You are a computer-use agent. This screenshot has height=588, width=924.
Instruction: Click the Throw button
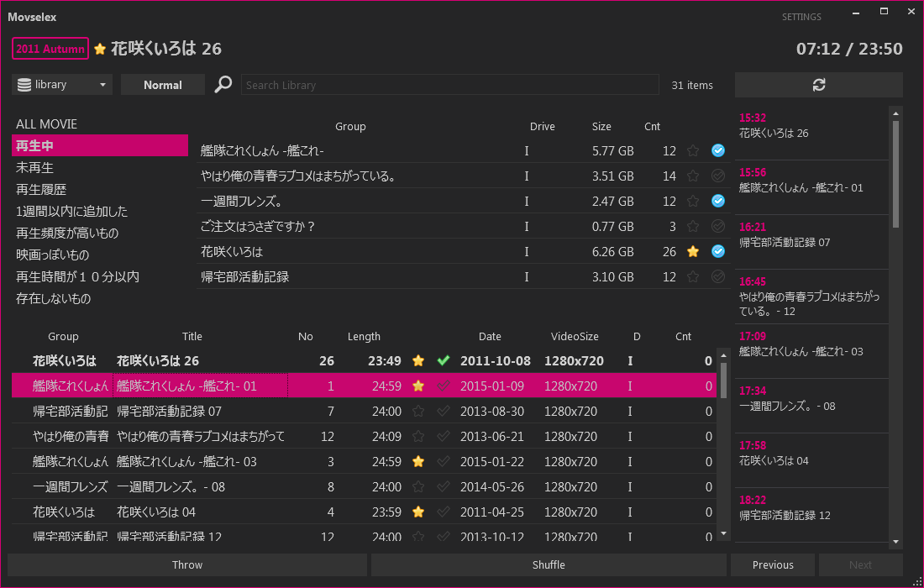click(187, 565)
